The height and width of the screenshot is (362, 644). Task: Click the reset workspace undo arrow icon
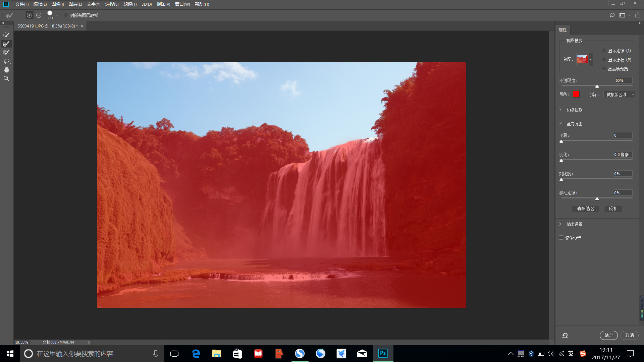click(x=565, y=335)
